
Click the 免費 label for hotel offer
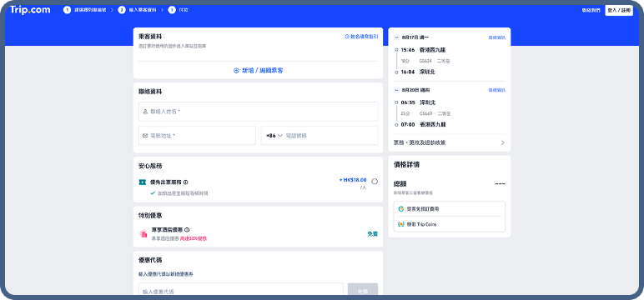pyautogui.click(x=373, y=234)
